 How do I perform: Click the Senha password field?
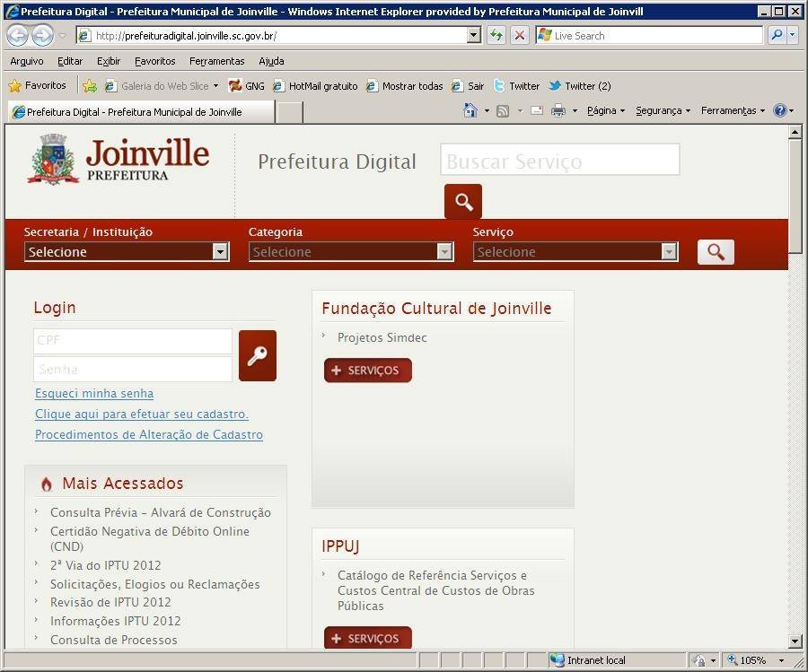(x=133, y=370)
